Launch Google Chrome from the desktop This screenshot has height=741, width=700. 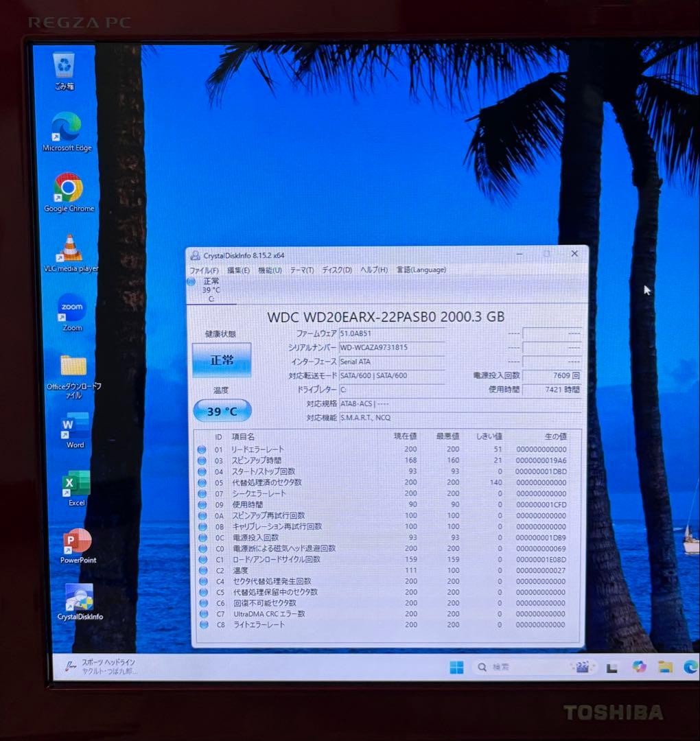69,187
